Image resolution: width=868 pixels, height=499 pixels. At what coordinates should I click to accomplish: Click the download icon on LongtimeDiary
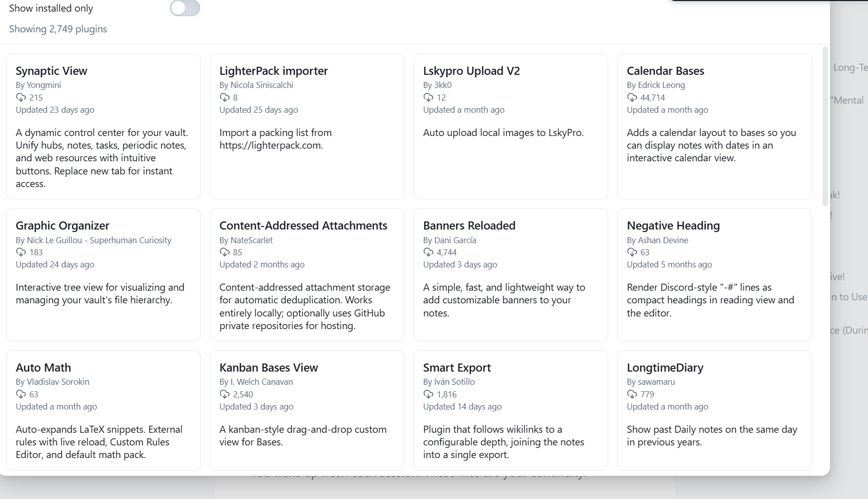632,394
